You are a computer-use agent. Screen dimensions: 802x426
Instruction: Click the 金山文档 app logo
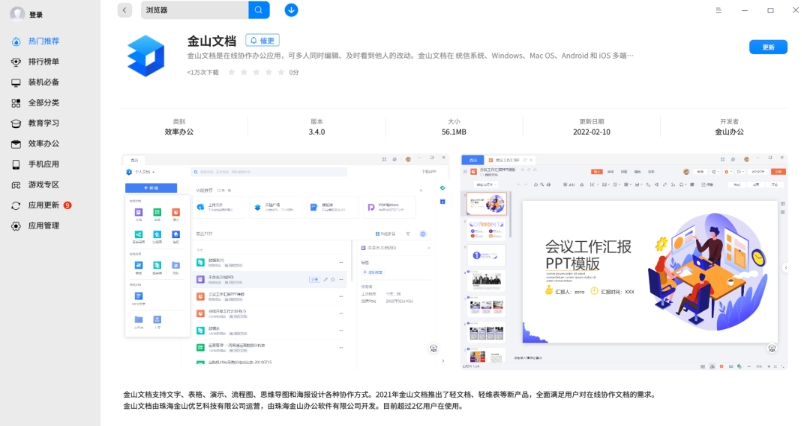point(146,56)
